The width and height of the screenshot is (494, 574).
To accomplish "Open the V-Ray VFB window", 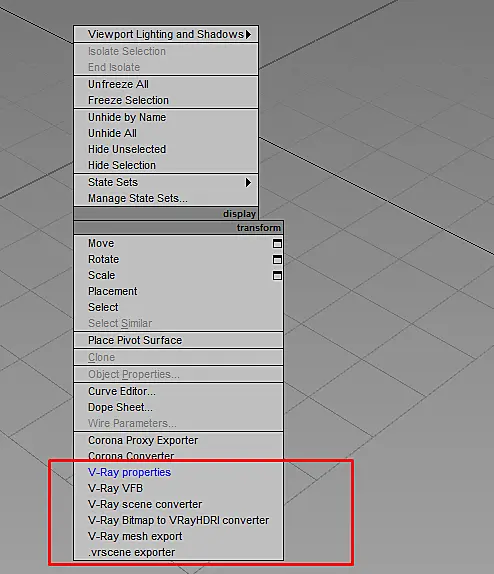I will point(178,489).
